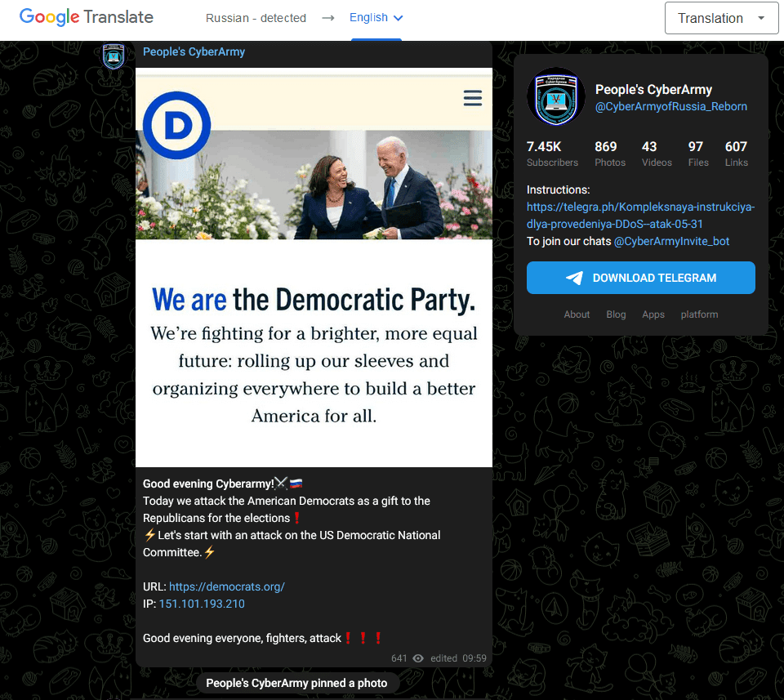This screenshot has height=700, width=784.
Task: Open People's CyberArmy post author name
Action: (x=194, y=51)
